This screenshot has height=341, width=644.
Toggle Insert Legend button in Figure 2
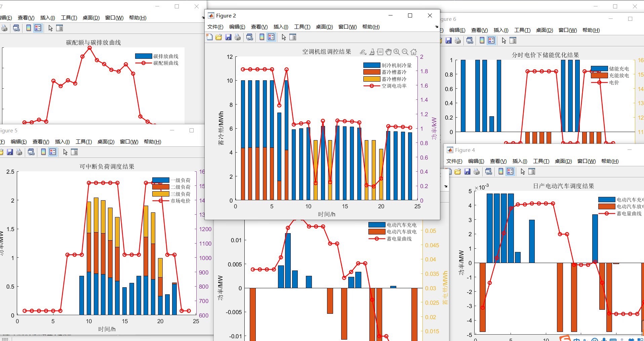[271, 37]
